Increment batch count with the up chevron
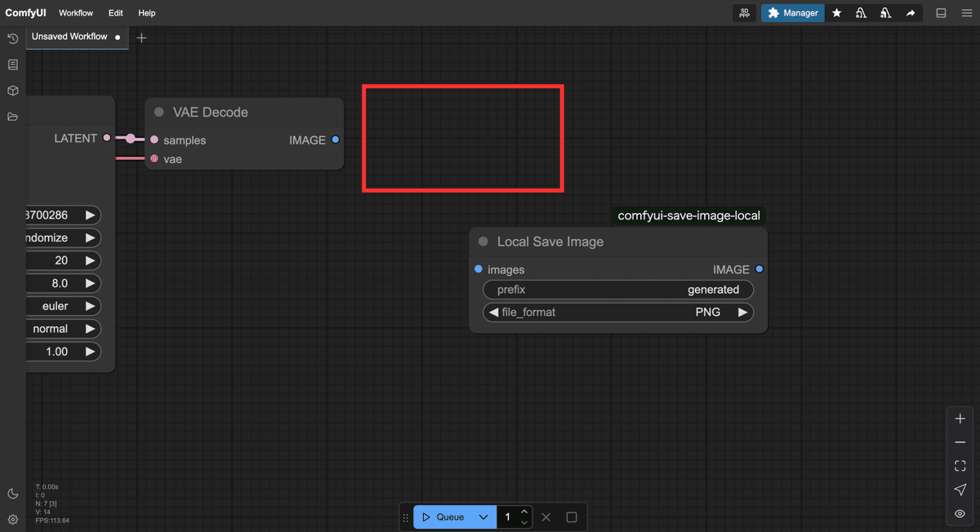 tap(524, 512)
